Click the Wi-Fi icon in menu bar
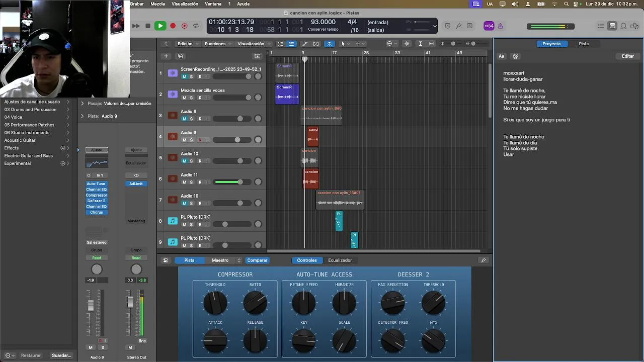Viewport: 644px width, 362px height. 555,4
